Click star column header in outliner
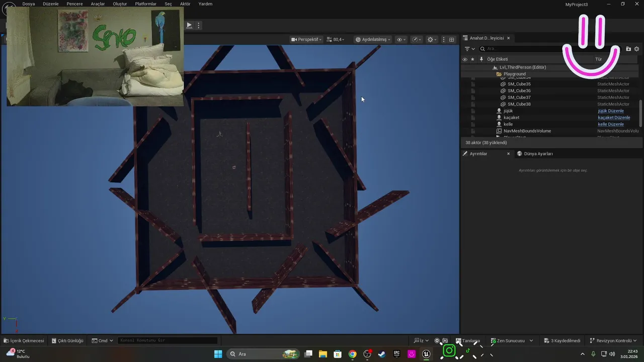The image size is (644, 362). click(472, 59)
